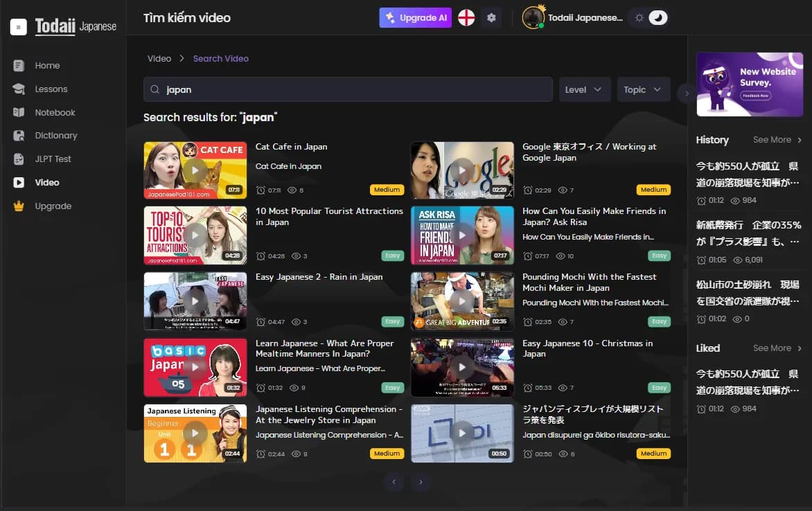Play the Cat Cafe in Japan video

195,170
